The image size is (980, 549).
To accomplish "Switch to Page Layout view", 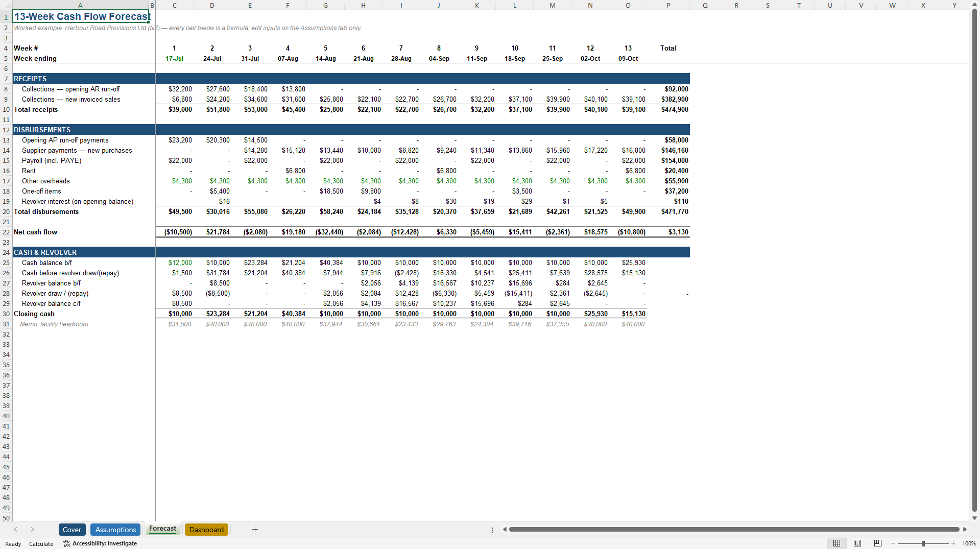I will [x=857, y=543].
